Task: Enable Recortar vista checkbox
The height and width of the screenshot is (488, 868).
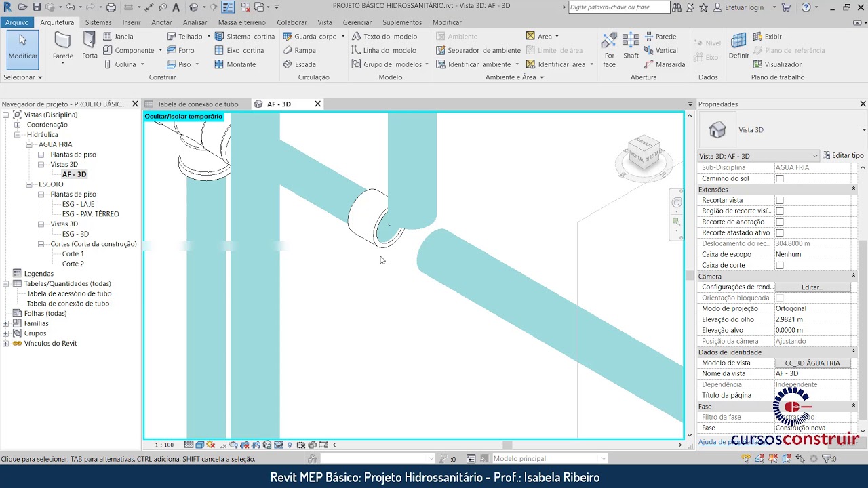Action: tap(779, 200)
